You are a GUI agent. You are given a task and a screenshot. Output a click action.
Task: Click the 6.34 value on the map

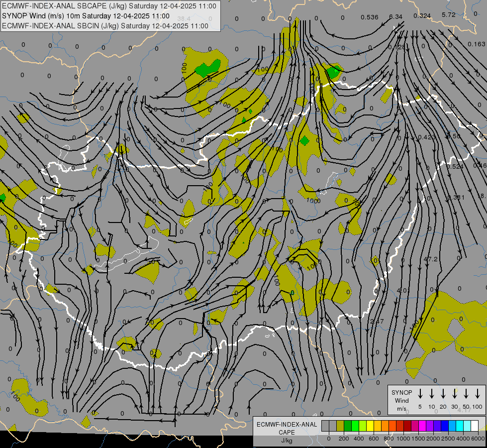(x=395, y=16)
